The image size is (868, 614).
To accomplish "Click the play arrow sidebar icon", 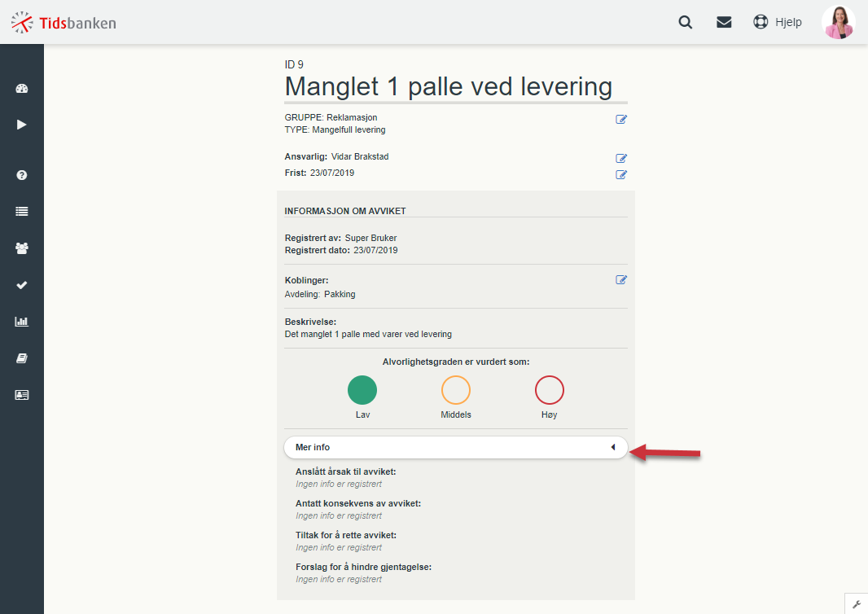I will (22, 125).
